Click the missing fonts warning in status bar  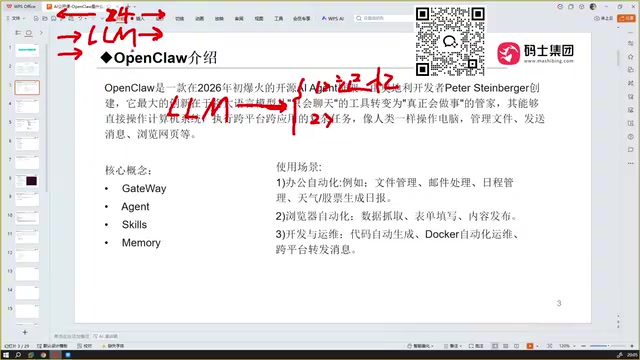pyautogui.click(x=113, y=346)
